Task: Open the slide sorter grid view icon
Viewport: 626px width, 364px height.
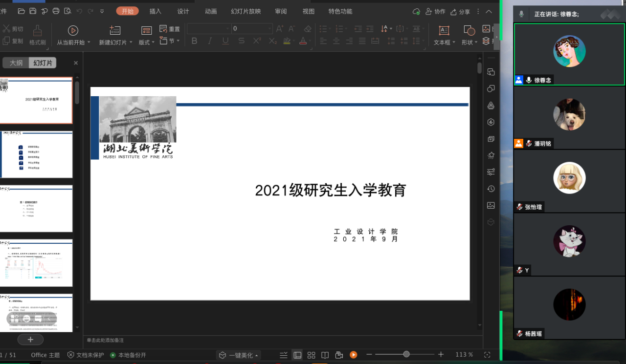Action: click(311, 355)
